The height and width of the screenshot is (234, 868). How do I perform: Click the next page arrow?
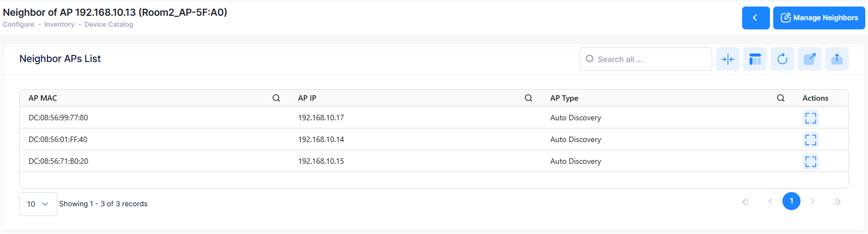pyautogui.click(x=812, y=201)
